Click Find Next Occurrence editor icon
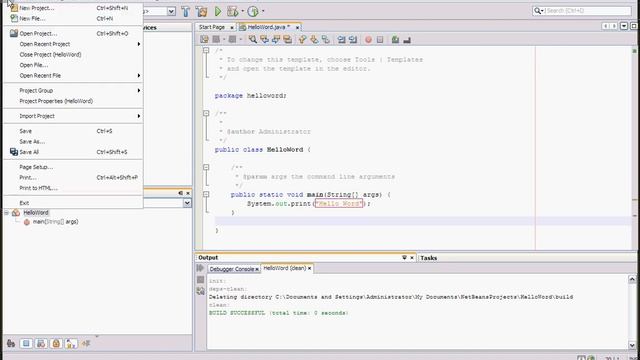Screen dimensions: 640x360 pos(276,40)
